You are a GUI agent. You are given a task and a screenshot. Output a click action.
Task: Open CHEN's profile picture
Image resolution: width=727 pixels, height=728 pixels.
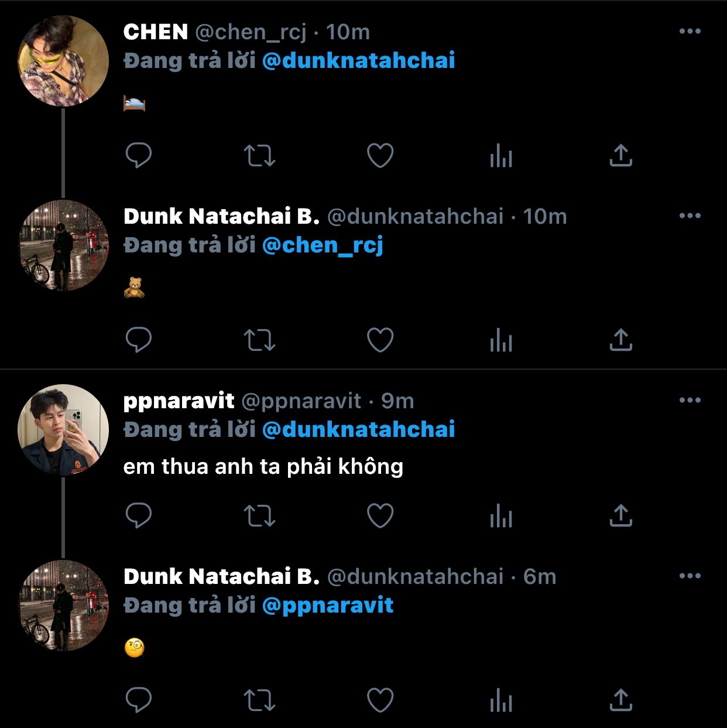click(63, 61)
